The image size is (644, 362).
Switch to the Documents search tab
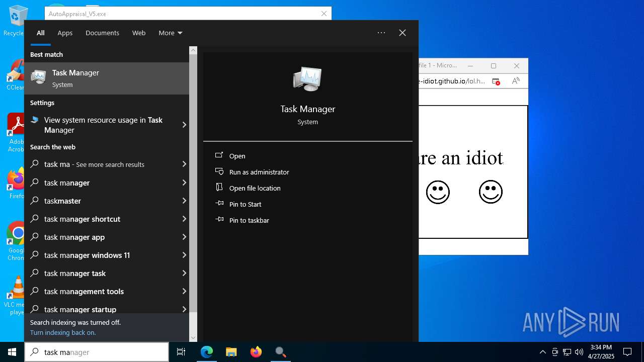tap(102, 33)
